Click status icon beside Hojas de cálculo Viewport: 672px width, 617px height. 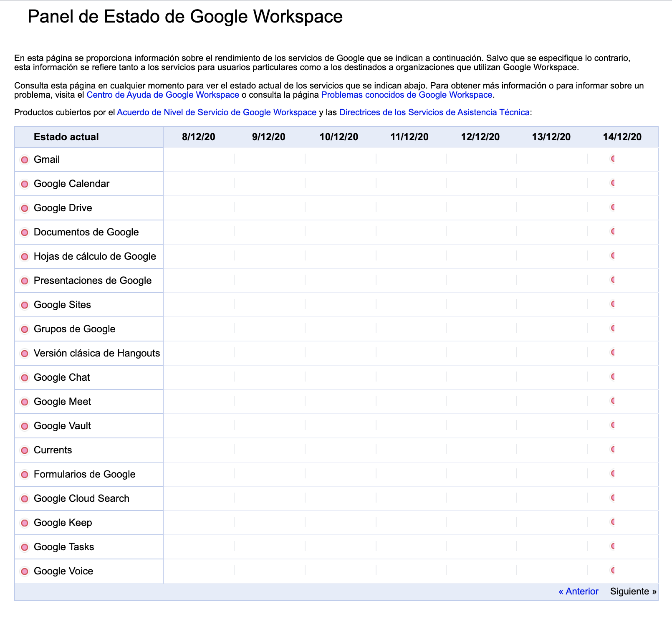pos(25,257)
